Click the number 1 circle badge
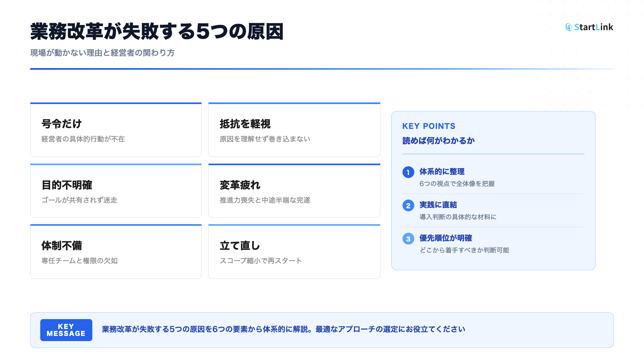The height and width of the screenshot is (362, 644). pyautogui.click(x=408, y=172)
